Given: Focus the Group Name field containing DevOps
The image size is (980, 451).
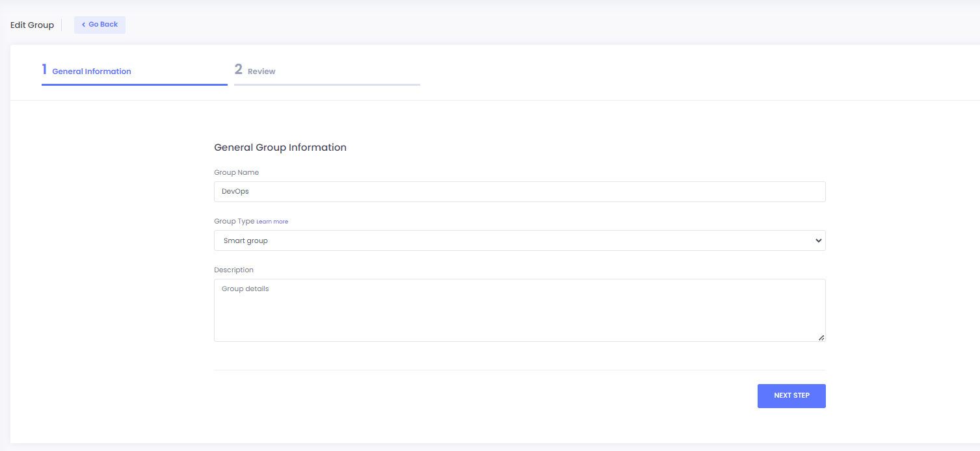Looking at the screenshot, I should click(x=519, y=192).
